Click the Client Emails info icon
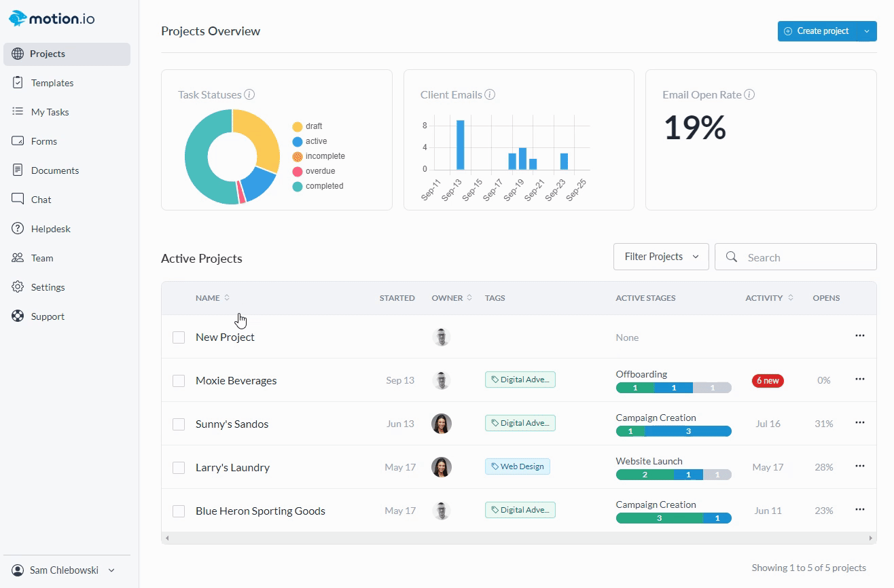 (490, 95)
